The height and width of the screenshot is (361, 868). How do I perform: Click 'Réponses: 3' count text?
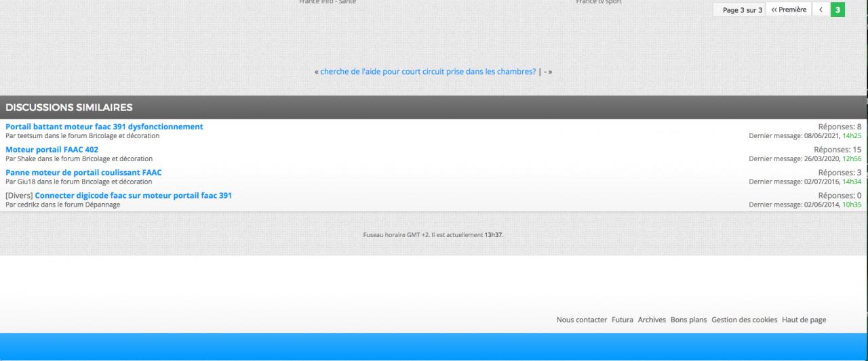(x=840, y=173)
